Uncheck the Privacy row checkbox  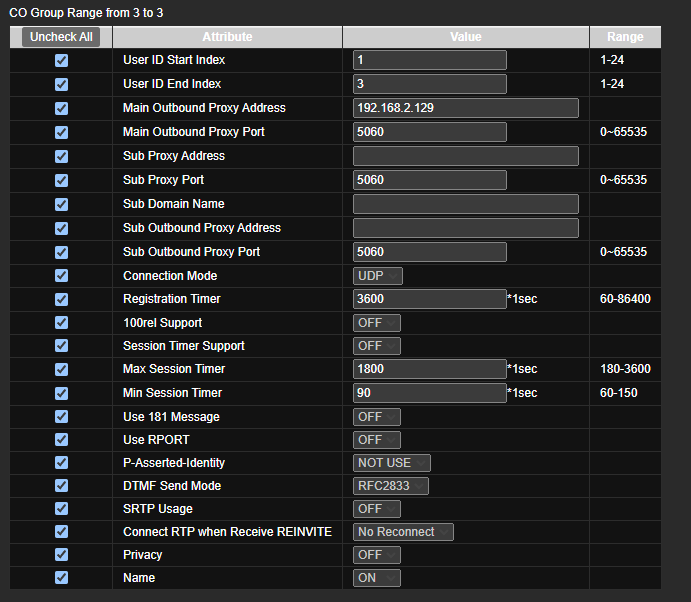(x=61, y=554)
